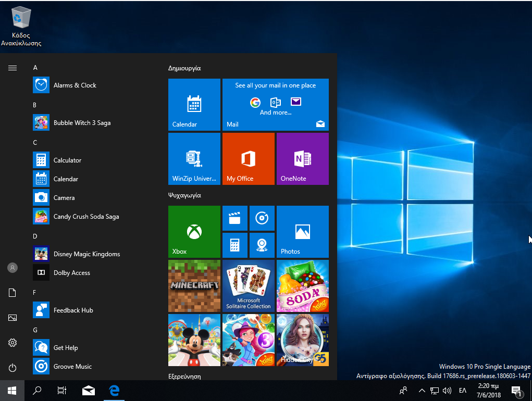Image resolution: width=532 pixels, height=401 pixels.
Task: Open Candy Crush Soda Saga list entry
Action: coord(92,216)
